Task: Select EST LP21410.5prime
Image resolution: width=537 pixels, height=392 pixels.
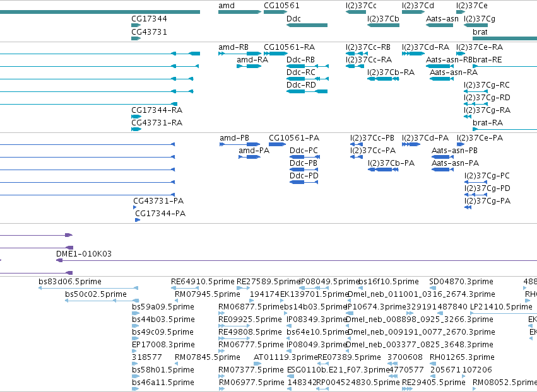Action: 502,307
